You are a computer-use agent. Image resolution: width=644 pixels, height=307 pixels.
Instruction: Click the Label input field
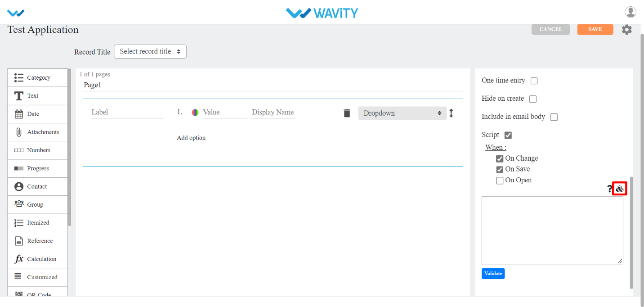point(127,112)
